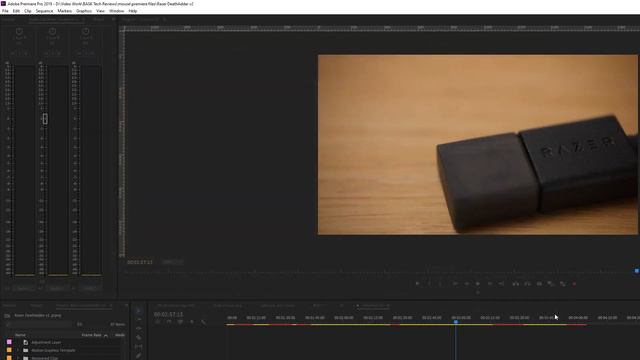The height and width of the screenshot is (360, 640).
Task: Toggle Linked Selection in the timeline
Action: click(180, 322)
